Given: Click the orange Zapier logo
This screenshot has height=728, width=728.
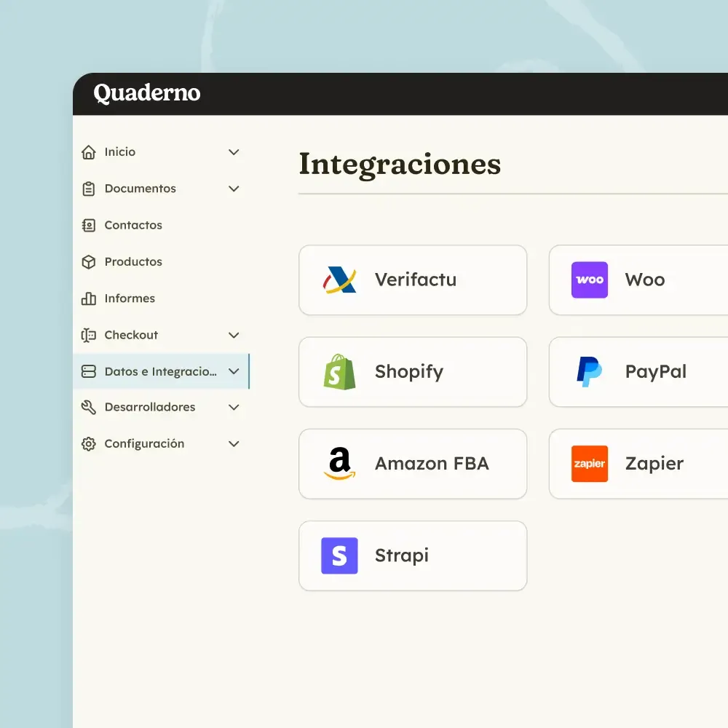Looking at the screenshot, I should [x=589, y=464].
